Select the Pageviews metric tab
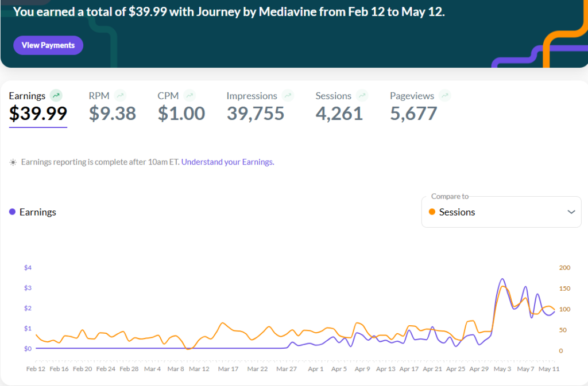 [420, 107]
